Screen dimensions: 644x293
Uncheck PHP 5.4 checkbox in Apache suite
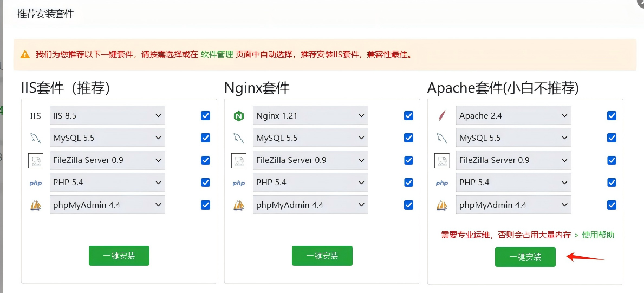pyautogui.click(x=612, y=182)
